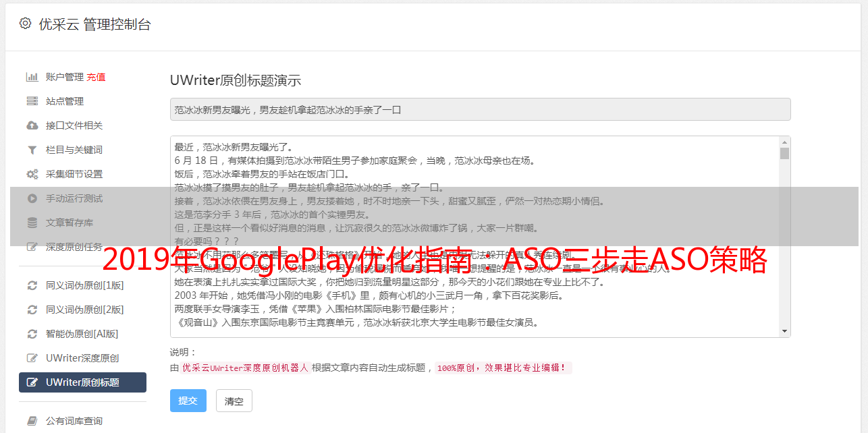Screen dimensions: 868x433
Task: Click the red 充值 link
Action: click(x=96, y=77)
